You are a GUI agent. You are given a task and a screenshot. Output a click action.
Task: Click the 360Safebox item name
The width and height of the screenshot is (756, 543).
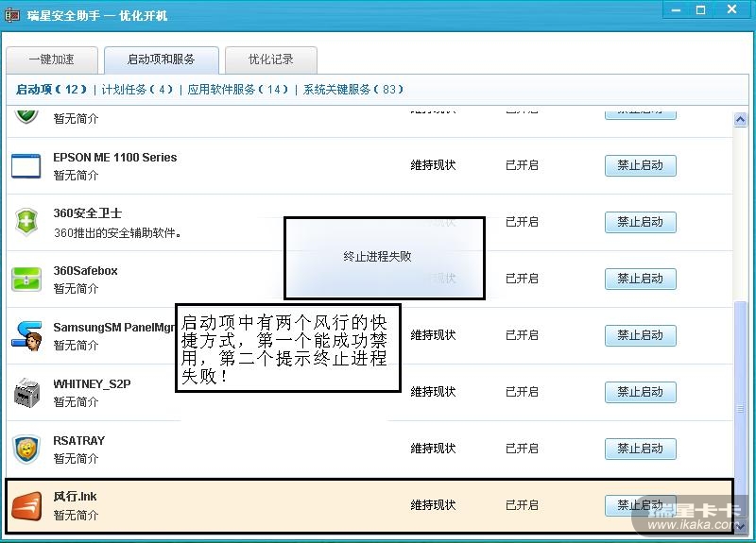pyautogui.click(x=85, y=271)
